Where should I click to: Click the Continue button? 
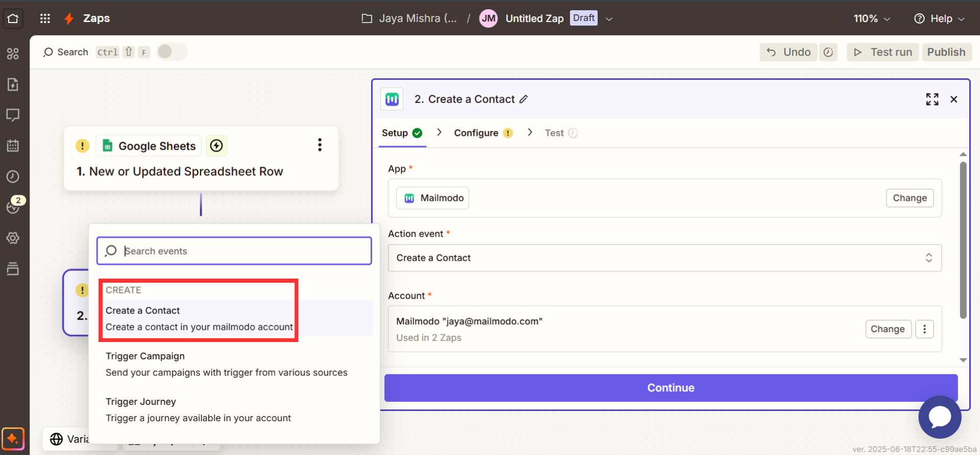(671, 388)
